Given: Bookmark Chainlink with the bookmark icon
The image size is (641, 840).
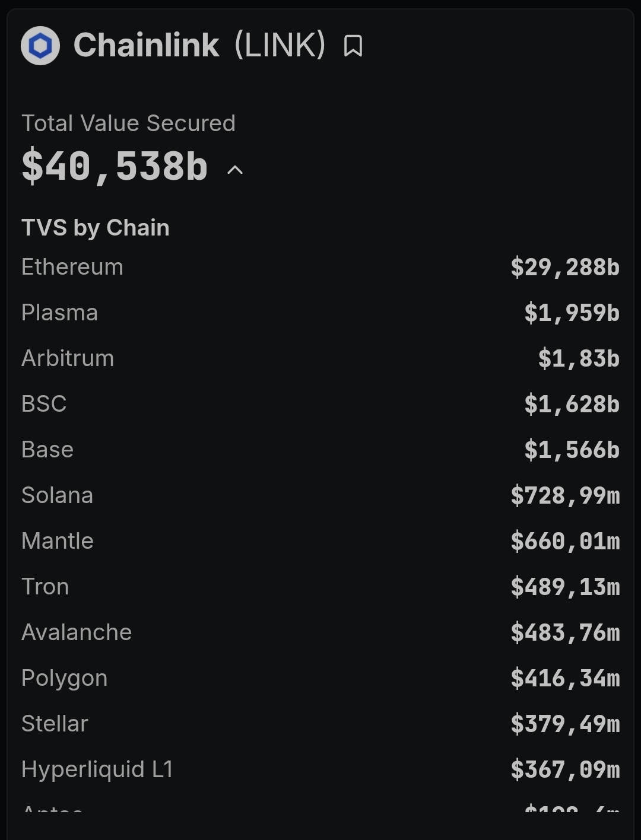Looking at the screenshot, I should tap(353, 46).
